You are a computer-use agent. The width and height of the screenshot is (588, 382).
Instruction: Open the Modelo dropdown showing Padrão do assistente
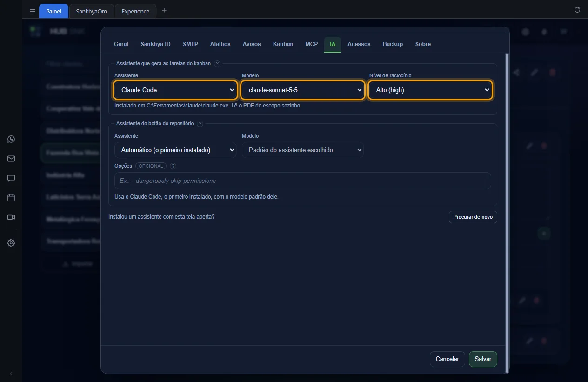(x=303, y=150)
